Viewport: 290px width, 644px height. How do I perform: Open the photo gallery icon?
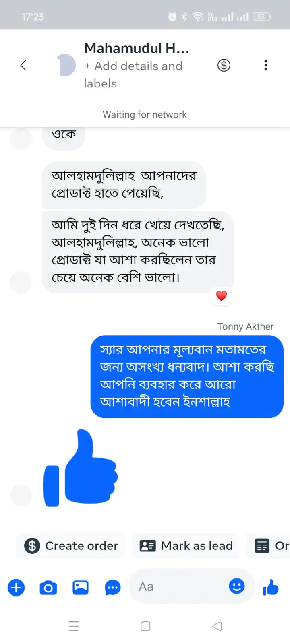click(81, 588)
